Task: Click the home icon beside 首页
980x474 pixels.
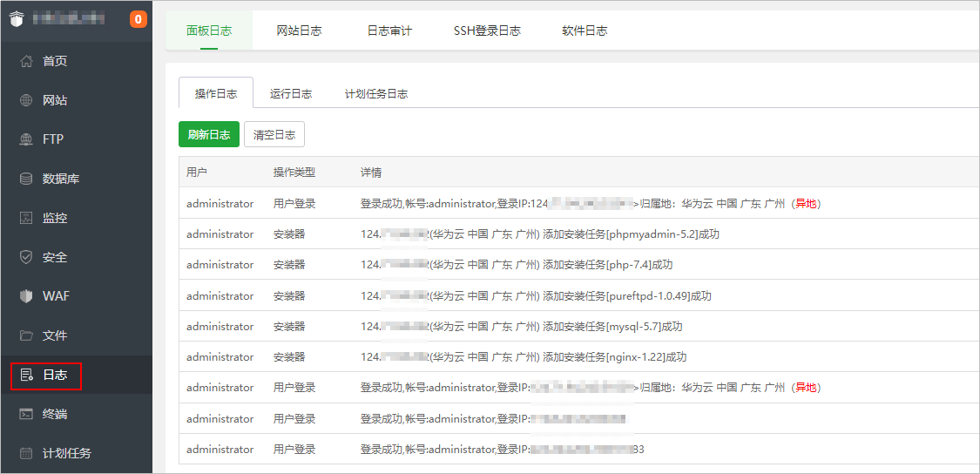Action: [26, 61]
